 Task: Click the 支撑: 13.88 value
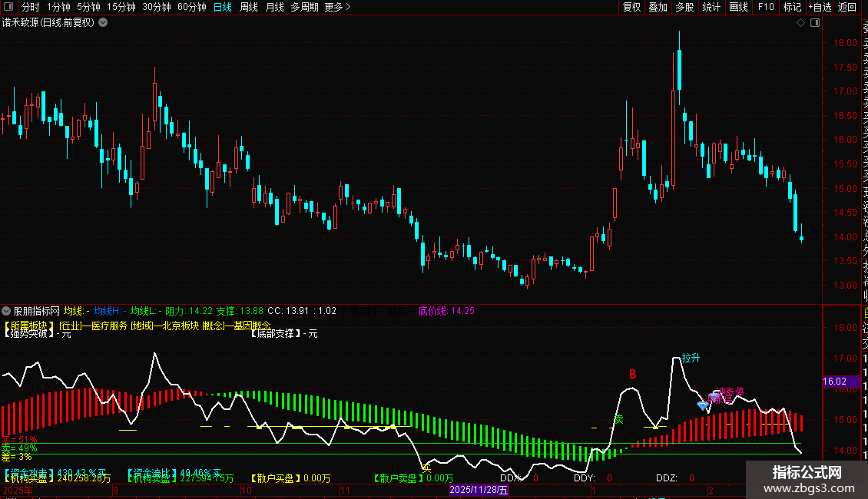pos(240,311)
